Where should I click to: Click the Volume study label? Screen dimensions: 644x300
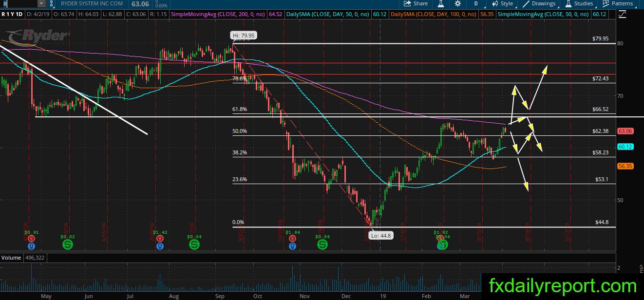(11, 257)
